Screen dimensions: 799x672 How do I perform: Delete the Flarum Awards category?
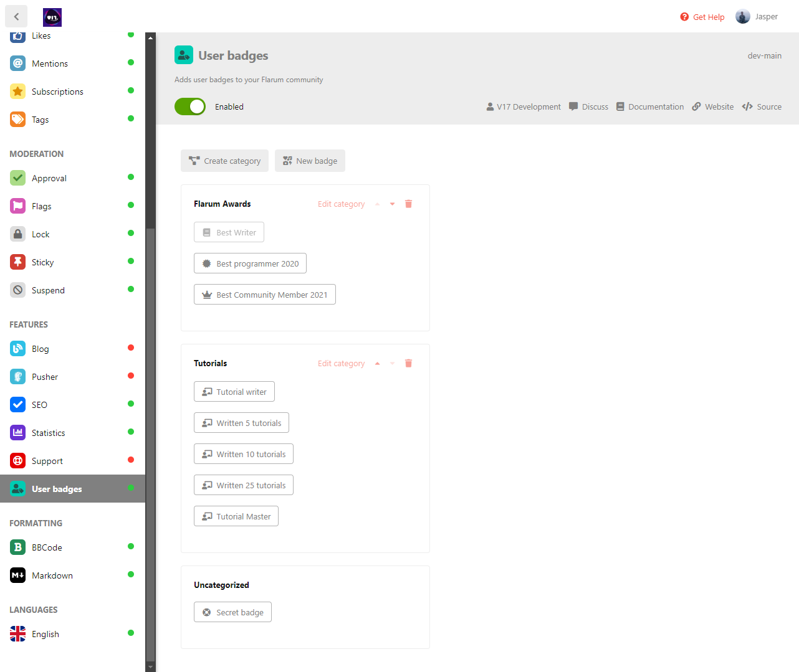tap(409, 204)
